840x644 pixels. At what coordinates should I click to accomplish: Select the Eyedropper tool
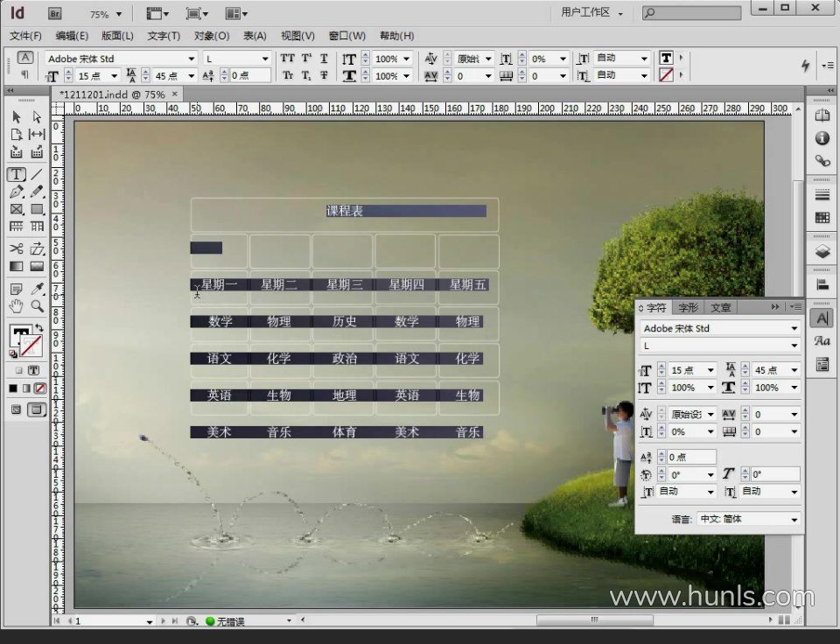(37, 289)
